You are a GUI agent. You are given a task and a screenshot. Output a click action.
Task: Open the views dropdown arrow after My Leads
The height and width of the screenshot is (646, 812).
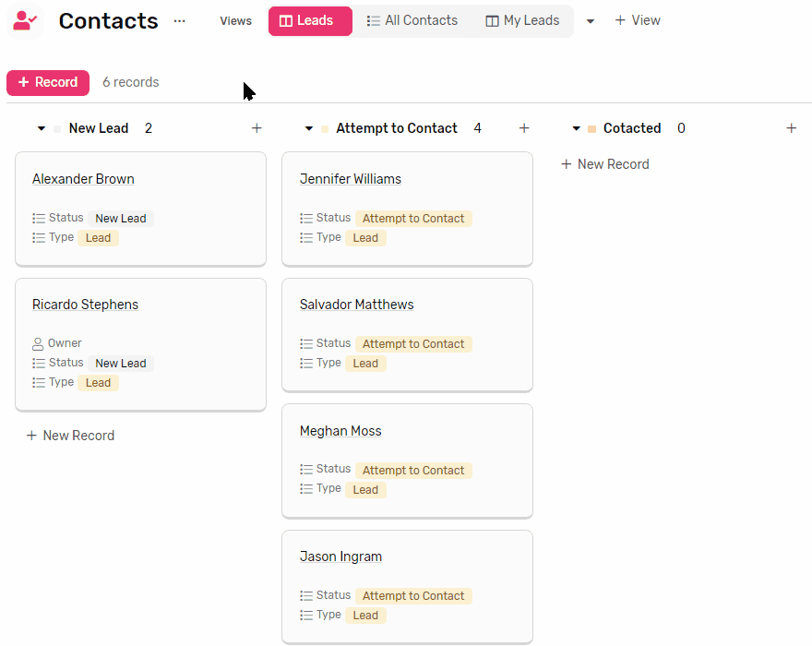pos(590,21)
